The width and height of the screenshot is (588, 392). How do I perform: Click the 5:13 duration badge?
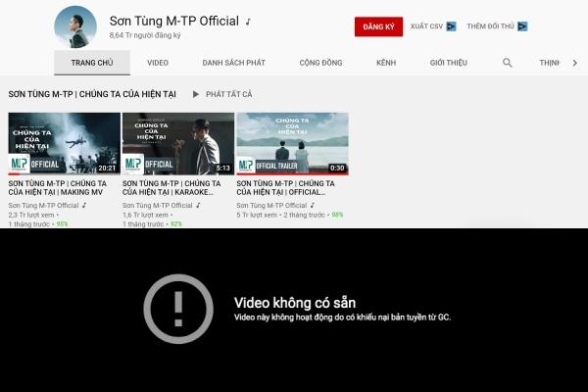[222, 168]
